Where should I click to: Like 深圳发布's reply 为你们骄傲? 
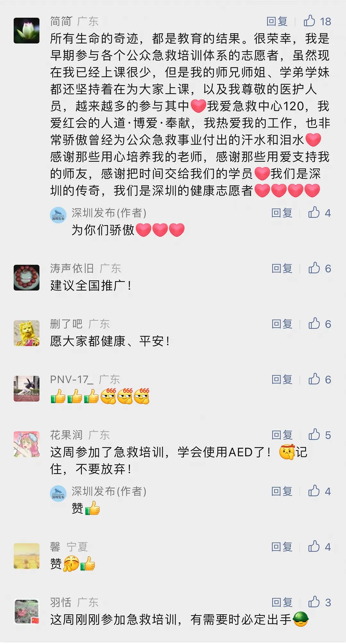(319, 213)
